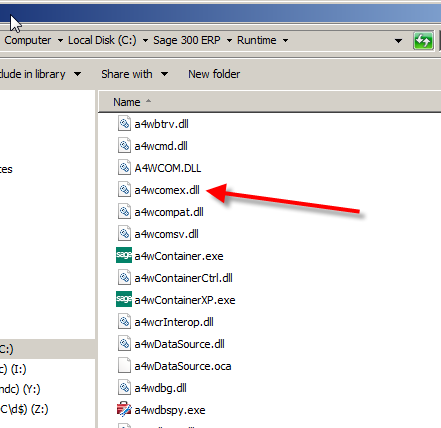Click the a4wcompat.dll file icon
The height and width of the screenshot is (428, 441).
tap(124, 212)
